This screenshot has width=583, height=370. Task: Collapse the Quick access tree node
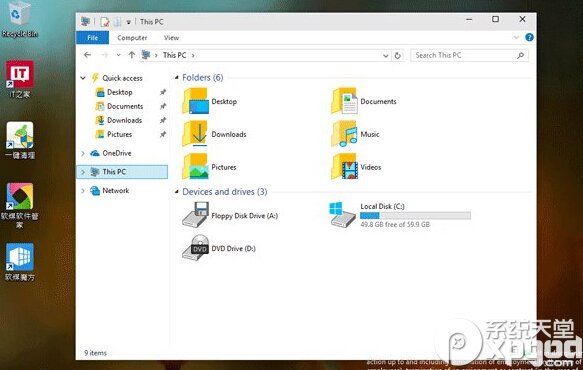83,78
